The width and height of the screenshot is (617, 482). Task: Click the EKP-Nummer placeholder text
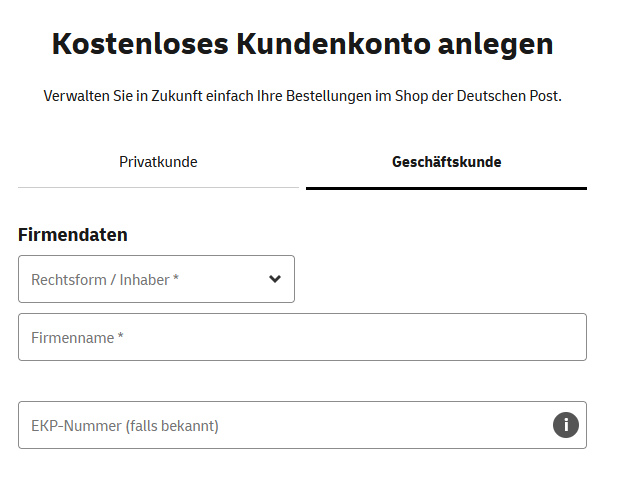pos(125,426)
